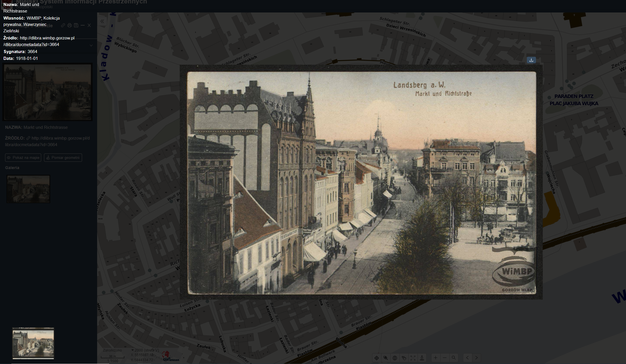Viewport: 626px width, 364px height.
Task: Click the Data value 1918-01-01
Action: point(27,58)
